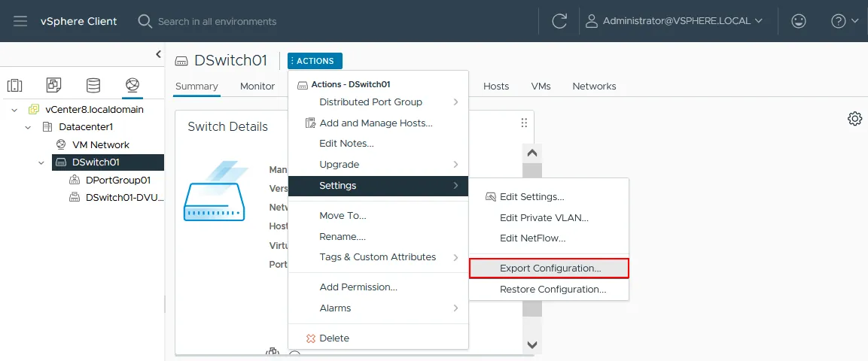Collapse the Datacenter1 tree node

pos(28,127)
